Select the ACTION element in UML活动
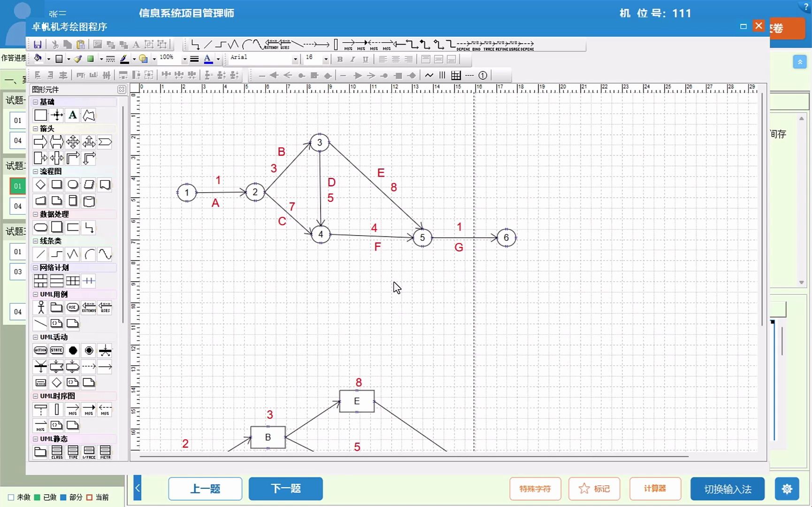Viewport: 812px width, 507px height. point(41,350)
